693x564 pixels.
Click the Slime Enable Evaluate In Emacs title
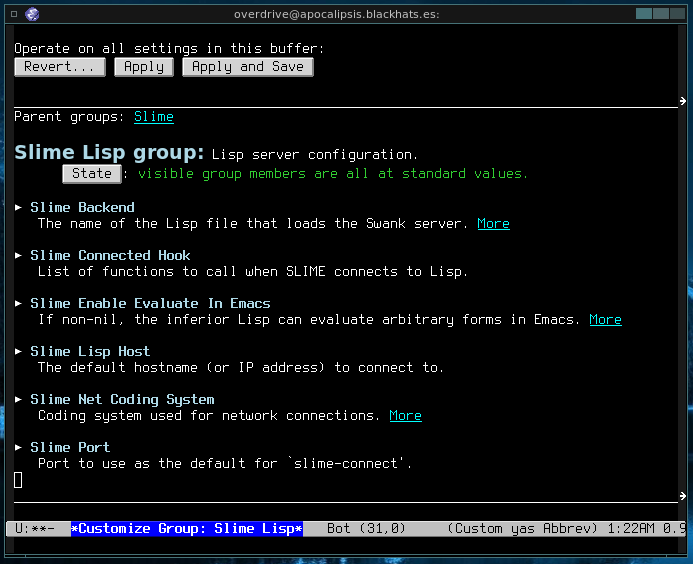coord(150,303)
